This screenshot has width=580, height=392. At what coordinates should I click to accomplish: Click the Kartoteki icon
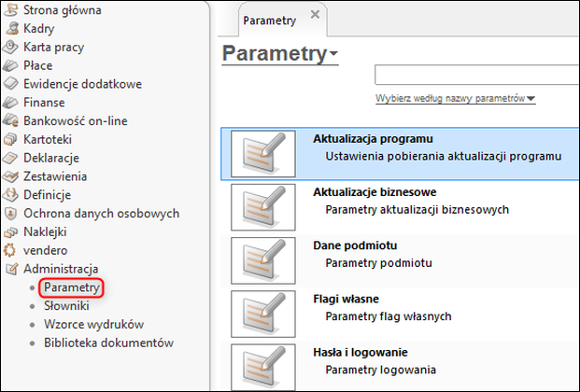(10, 139)
